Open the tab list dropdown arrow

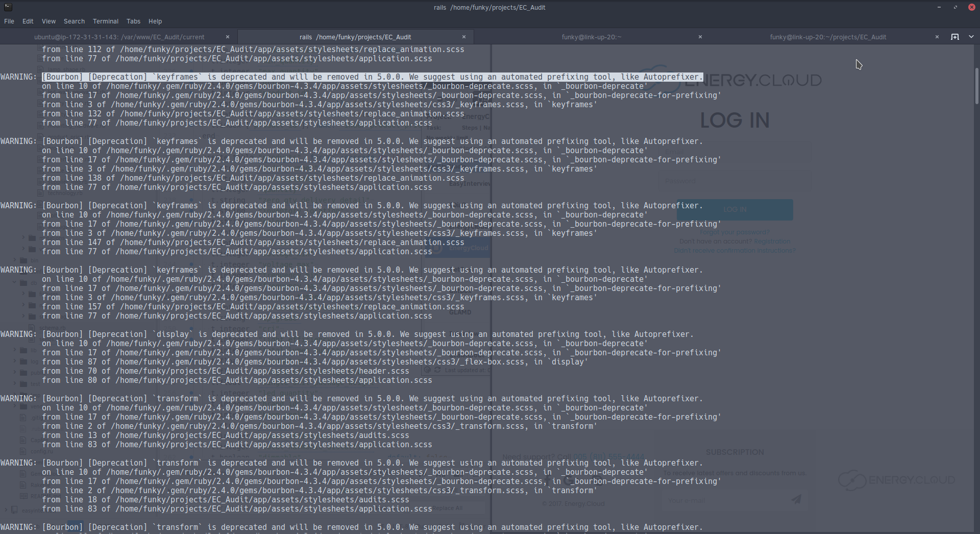pos(971,37)
